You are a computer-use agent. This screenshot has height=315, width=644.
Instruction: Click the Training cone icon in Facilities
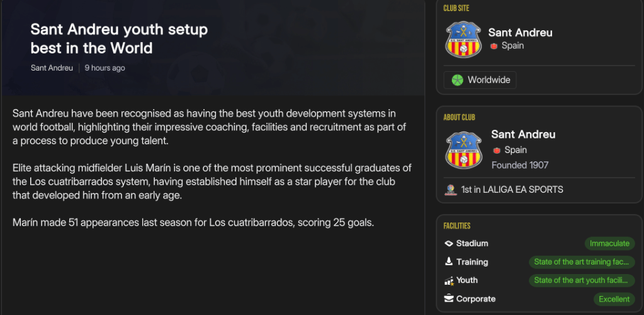pos(449,261)
